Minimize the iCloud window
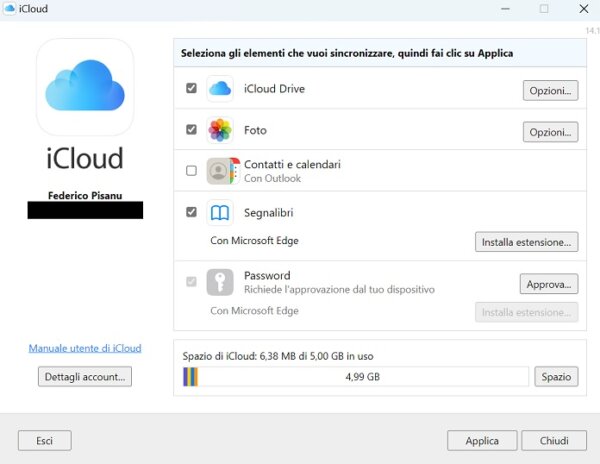The image size is (600, 464). pos(505,8)
